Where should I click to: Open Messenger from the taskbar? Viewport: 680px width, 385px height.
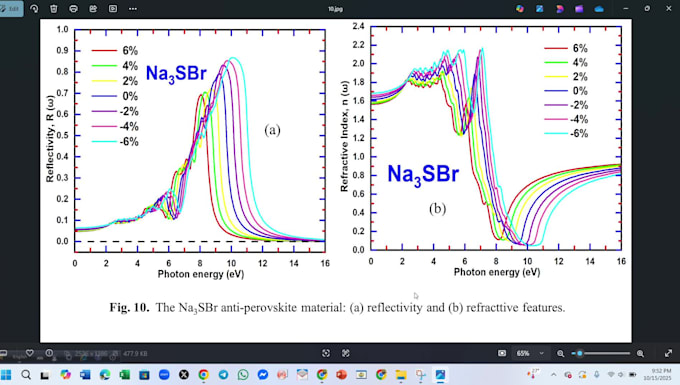click(263, 375)
